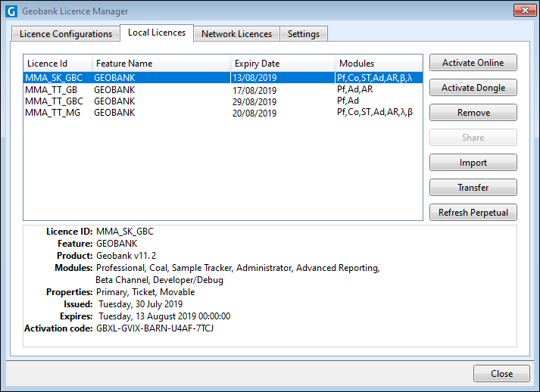Image resolution: width=540 pixels, height=392 pixels.
Task: Click the Geobank G application icon
Action: 11,11
